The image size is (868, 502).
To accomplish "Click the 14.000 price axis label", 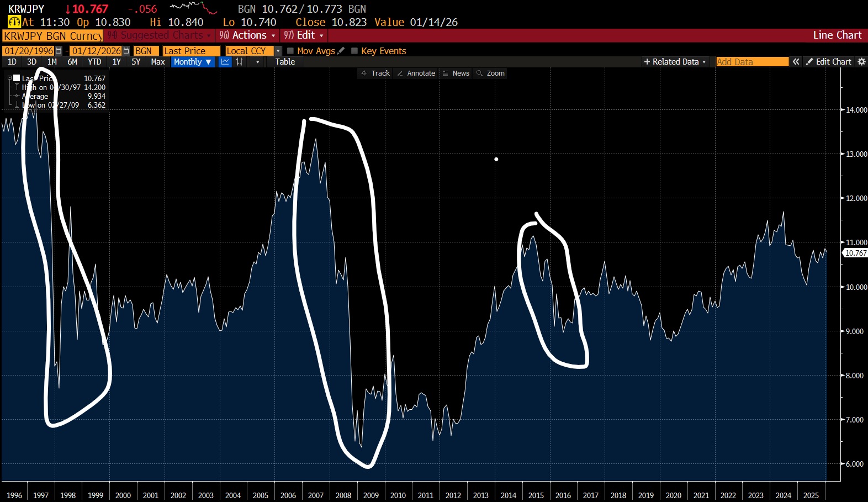I will click(x=856, y=110).
